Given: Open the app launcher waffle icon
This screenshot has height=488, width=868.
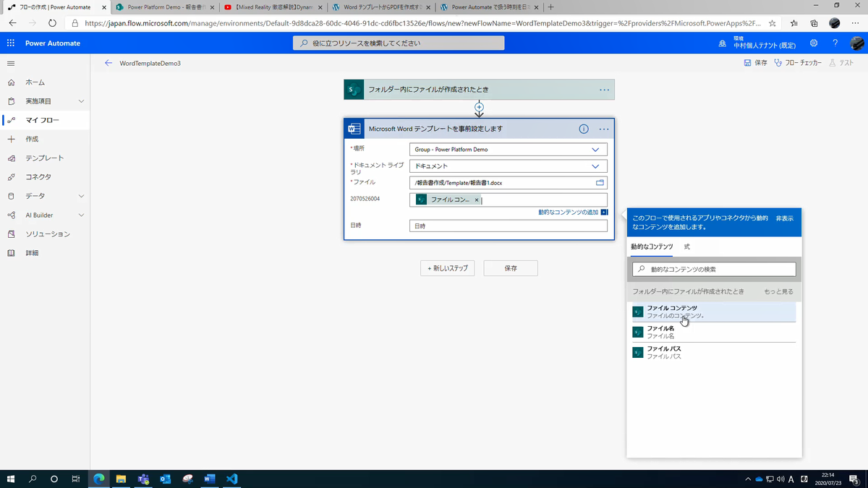Looking at the screenshot, I should click(x=11, y=43).
